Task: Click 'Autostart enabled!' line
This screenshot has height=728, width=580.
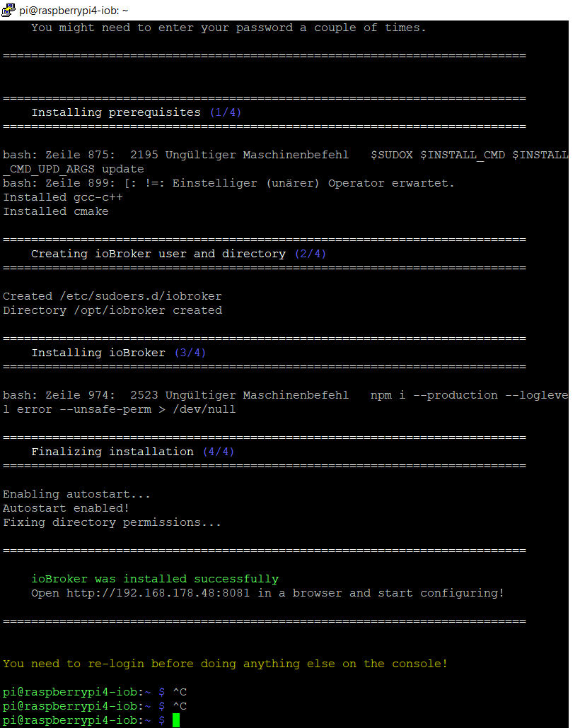Action: 66,508
